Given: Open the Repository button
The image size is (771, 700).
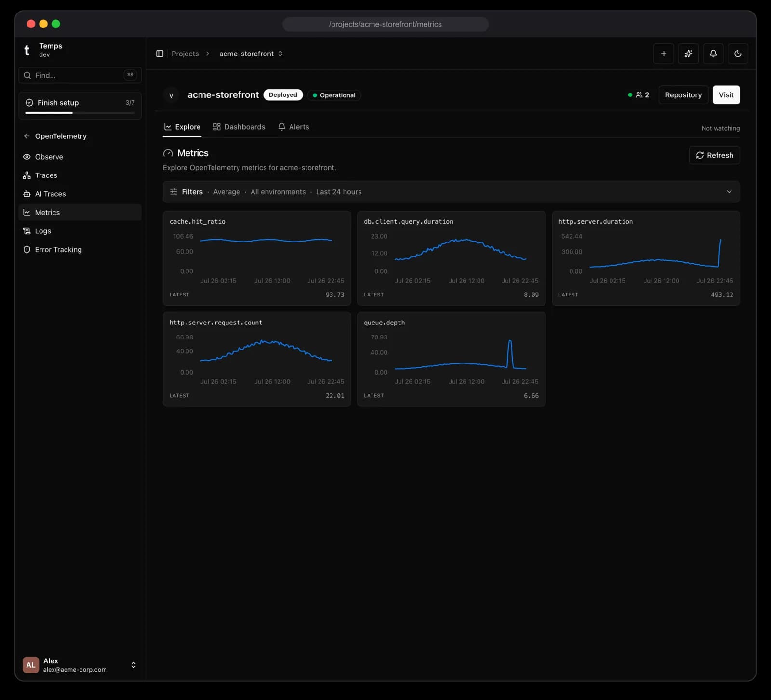Looking at the screenshot, I should pyautogui.click(x=683, y=95).
